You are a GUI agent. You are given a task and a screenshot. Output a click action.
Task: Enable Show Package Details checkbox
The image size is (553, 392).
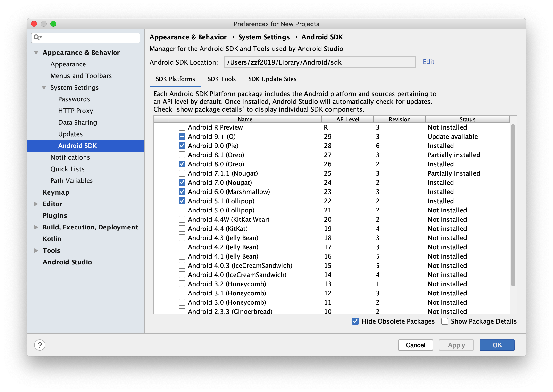pyautogui.click(x=444, y=321)
